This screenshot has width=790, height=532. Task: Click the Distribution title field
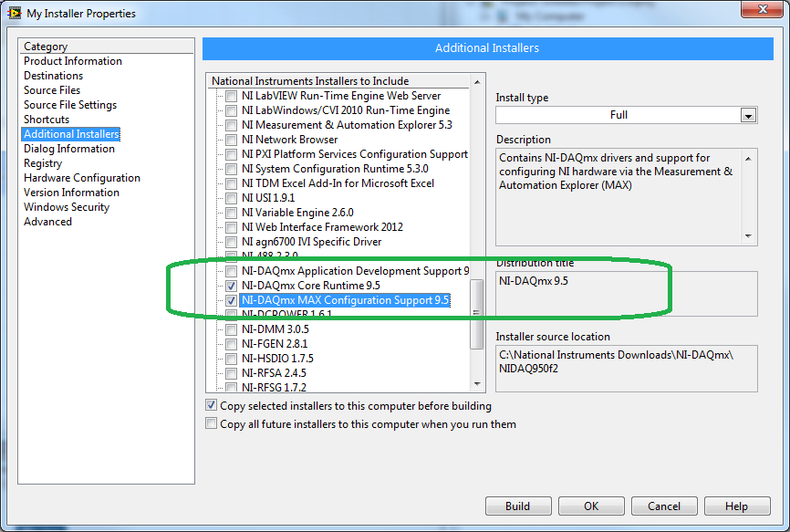[627, 294]
